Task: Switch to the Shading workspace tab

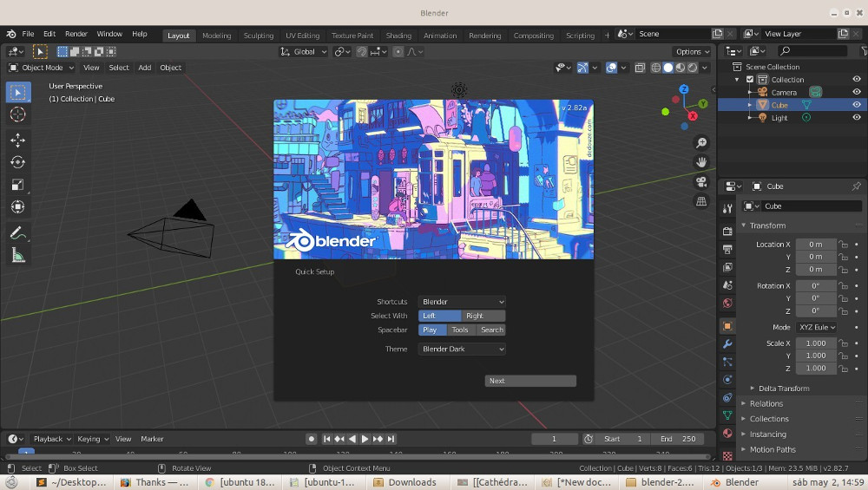Action: pos(398,36)
